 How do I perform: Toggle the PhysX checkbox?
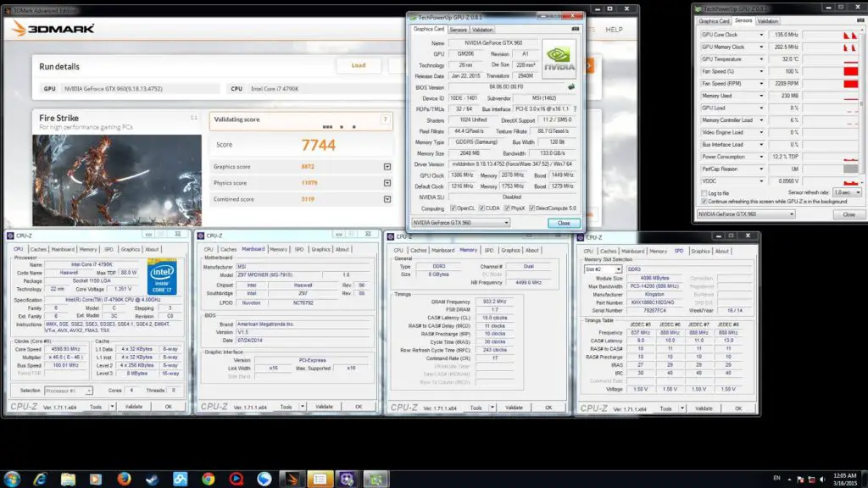click(x=507, y=208)
